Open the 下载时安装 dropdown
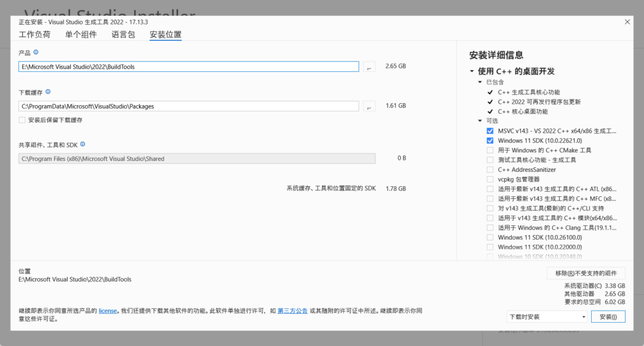The image size is (644, 346). tap(547, 316)
